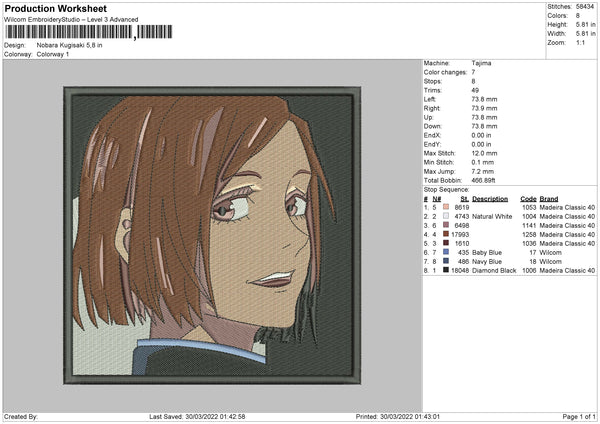Select the Baby Blue color swatch
600x424 pixels.
click(446, 252)
